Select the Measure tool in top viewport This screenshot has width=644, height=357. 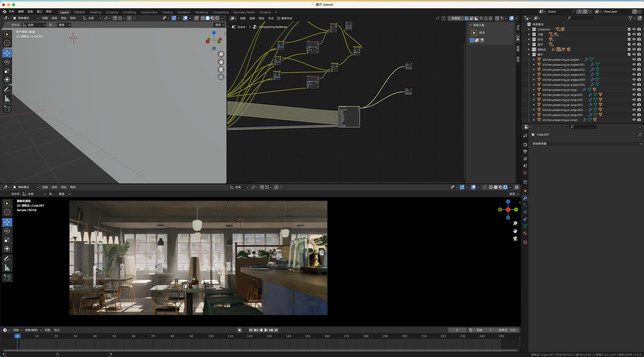pos(7,99)
